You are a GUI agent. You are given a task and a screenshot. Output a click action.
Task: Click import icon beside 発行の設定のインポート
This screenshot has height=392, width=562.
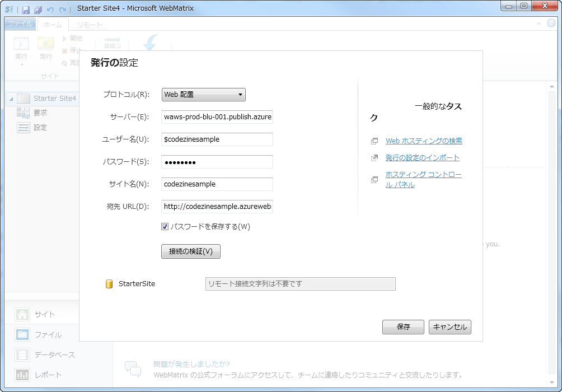[374, 158]
